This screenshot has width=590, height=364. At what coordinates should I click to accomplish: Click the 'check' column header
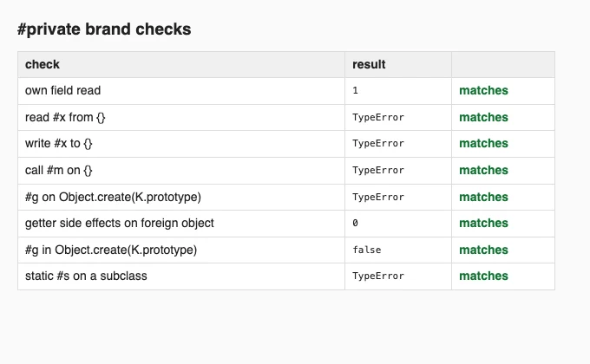181,65
